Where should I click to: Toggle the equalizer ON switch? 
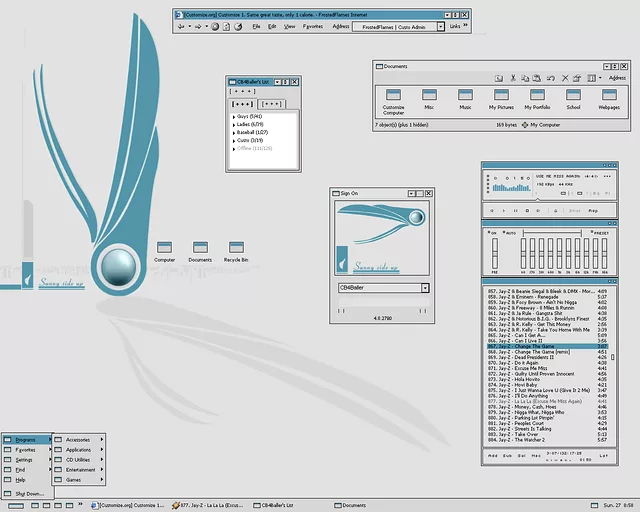tap(491, 233)
